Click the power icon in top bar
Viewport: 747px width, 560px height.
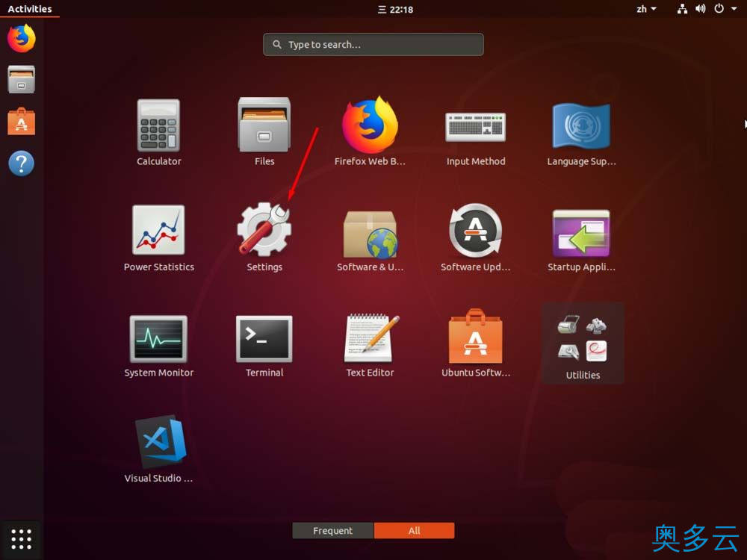click(x=719, y=8)
